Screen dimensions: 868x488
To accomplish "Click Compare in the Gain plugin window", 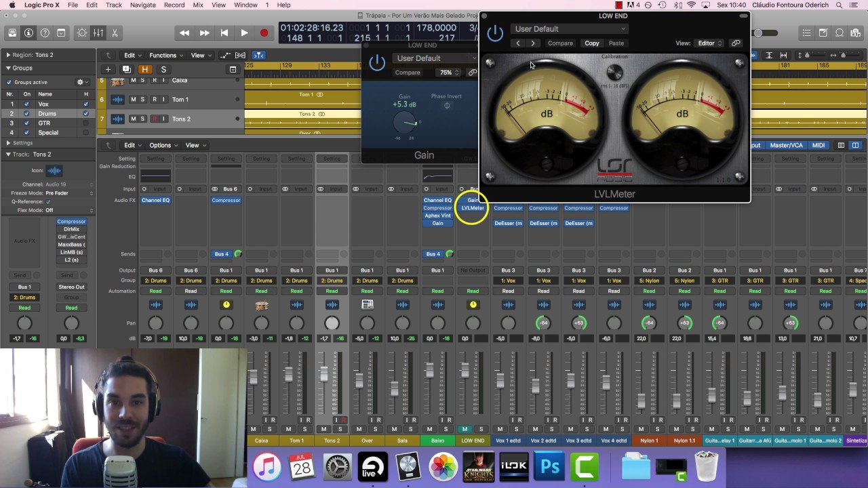I will [x=408, y=73].
